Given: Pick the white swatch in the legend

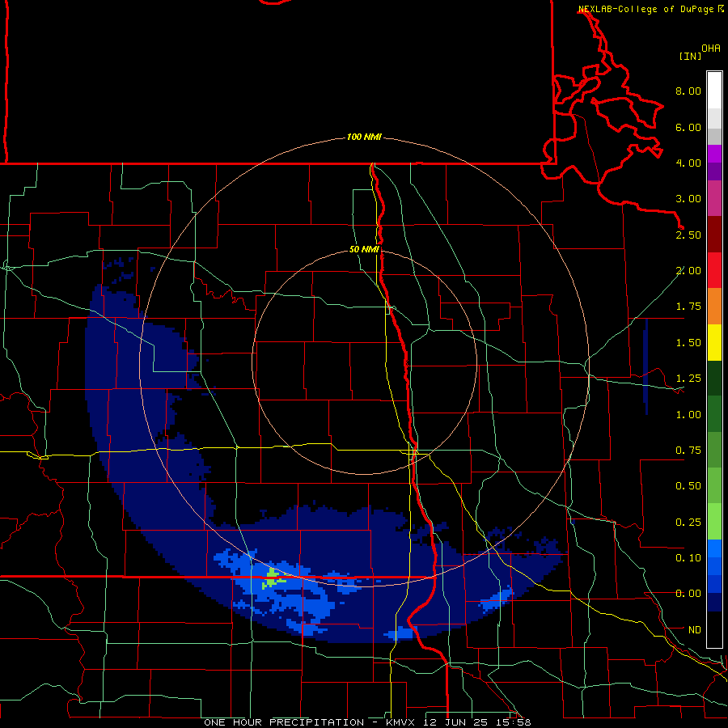Looking at the screenshot, I should [714, 91].
